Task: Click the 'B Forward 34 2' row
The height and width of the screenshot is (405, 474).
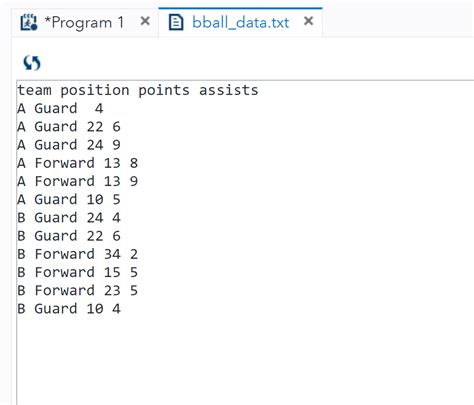Action: point(78,254)
